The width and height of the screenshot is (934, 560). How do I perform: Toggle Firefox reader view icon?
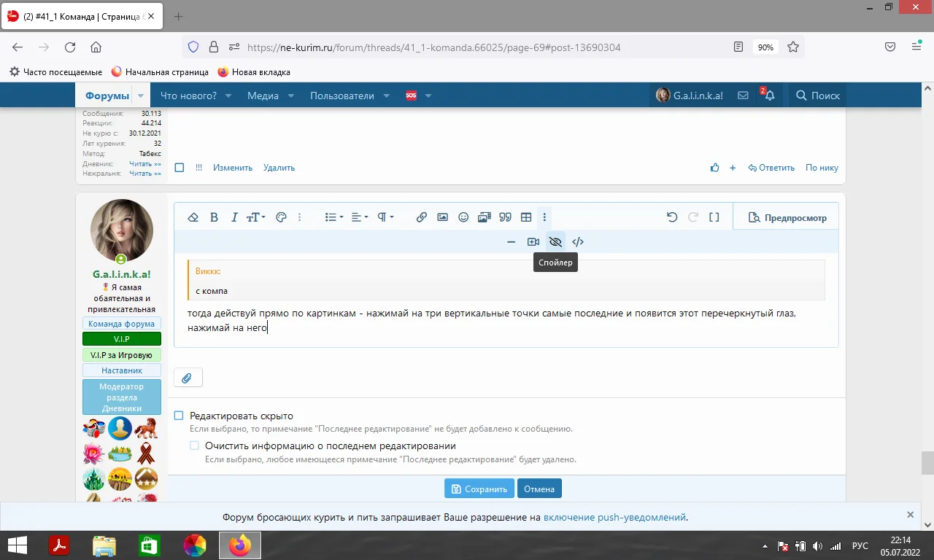click(x=738, y=47)
